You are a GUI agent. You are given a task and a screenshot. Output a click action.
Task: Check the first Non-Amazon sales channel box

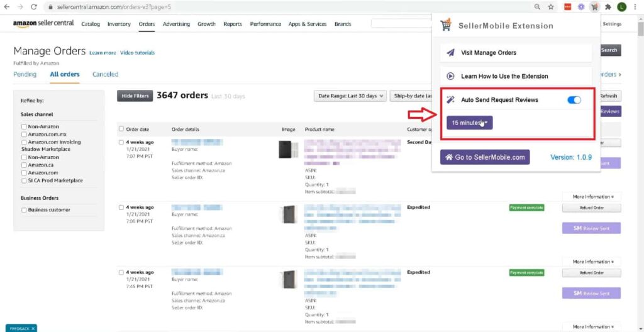[24, 126]
